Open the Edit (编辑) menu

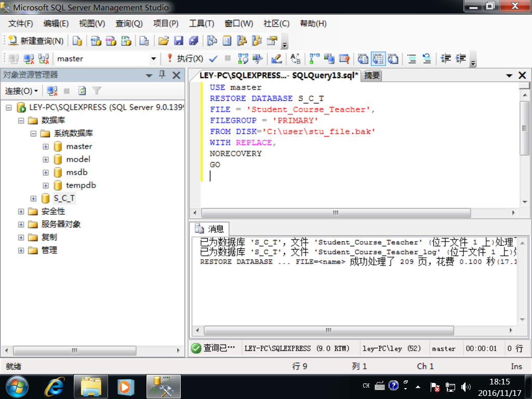[56, 23]
